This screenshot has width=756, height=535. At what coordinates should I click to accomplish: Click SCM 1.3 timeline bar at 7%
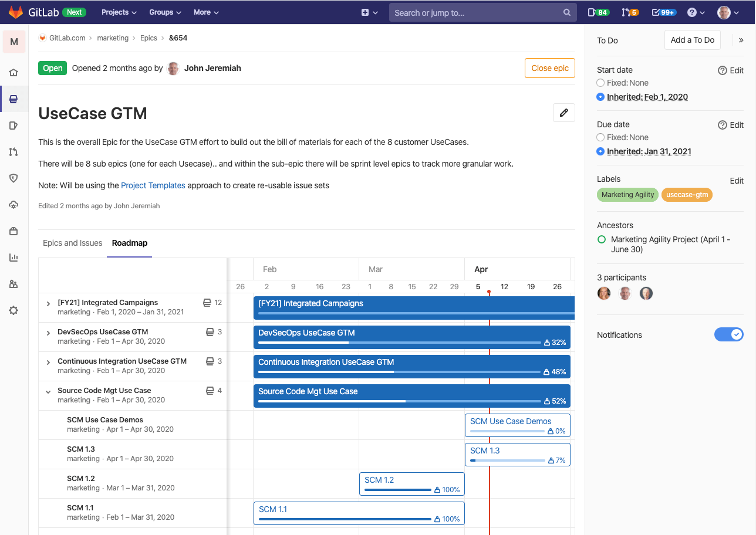pos(517,455)
